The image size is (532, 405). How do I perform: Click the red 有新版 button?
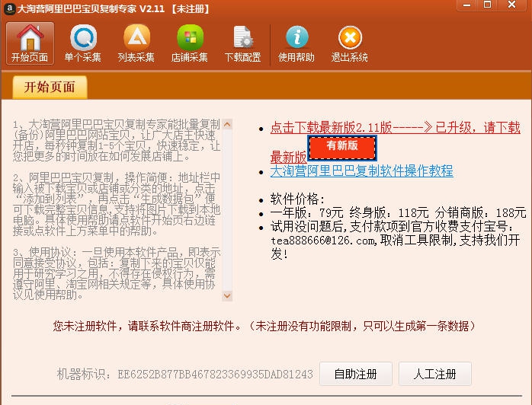[x=342, y=147]
